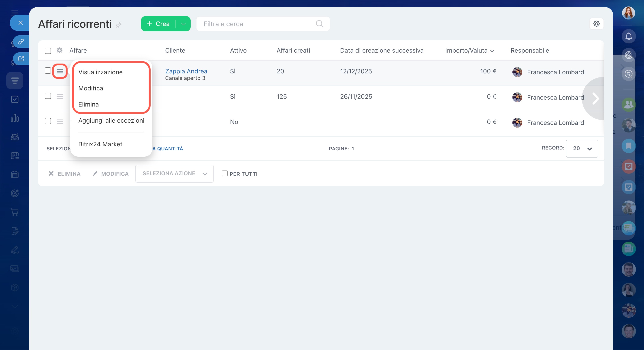Sort by Importo/Valuta column header
This screenshot has width=644, height=350.
pyautogui.click(x=466, y=51)
